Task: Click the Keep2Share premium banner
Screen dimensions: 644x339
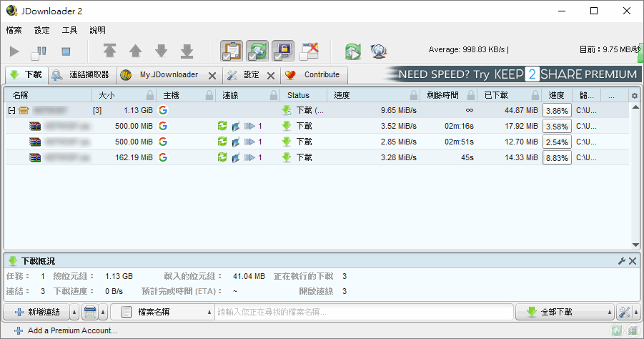Action: (x=512, y=74)
